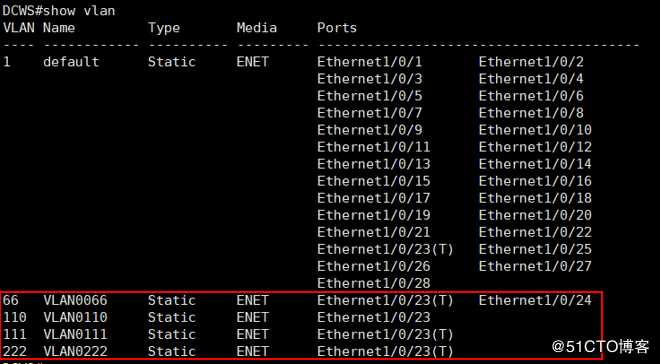Click the 'default' VLAN name
This screenshot has width=660, height=364.
click(71, 62)
